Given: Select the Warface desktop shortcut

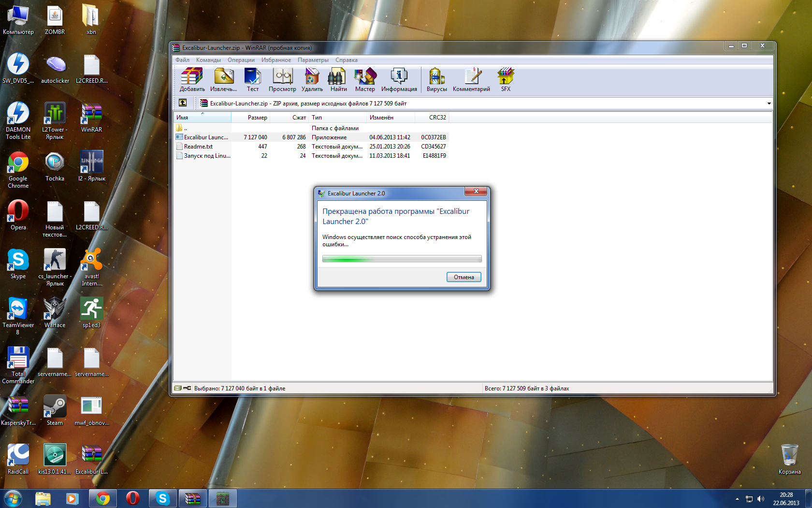Looking at the screenshot, I should pos(55,313).
